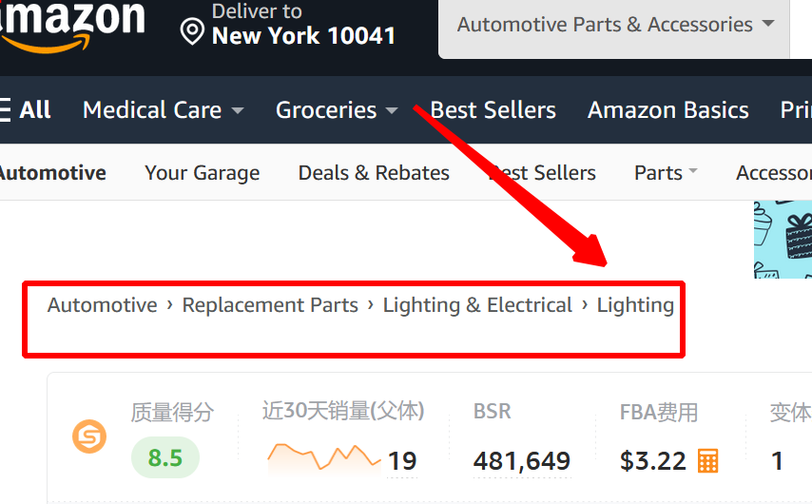Click the Lighting & Electrical breadcrumb
The image size is (812, 504).
pyautogui.click(x=477, y=305)
